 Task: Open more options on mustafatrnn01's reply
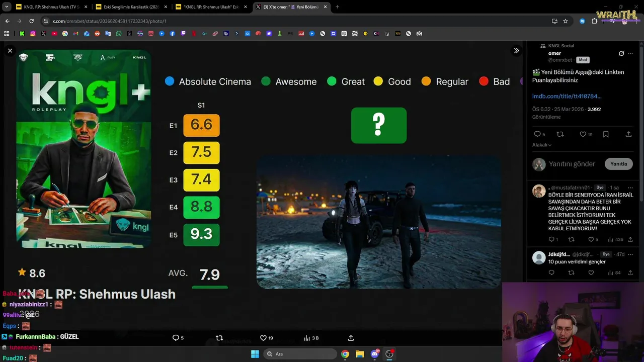(x=630, y=188)
